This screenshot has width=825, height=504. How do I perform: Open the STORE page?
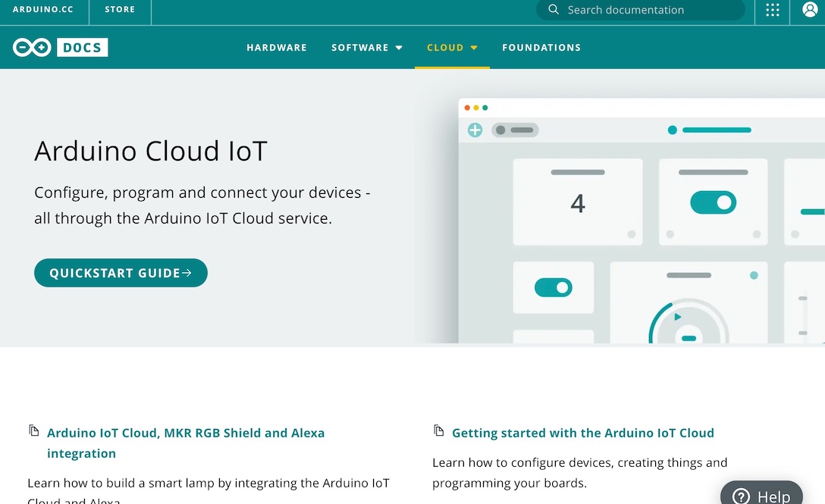pos(119,9)
